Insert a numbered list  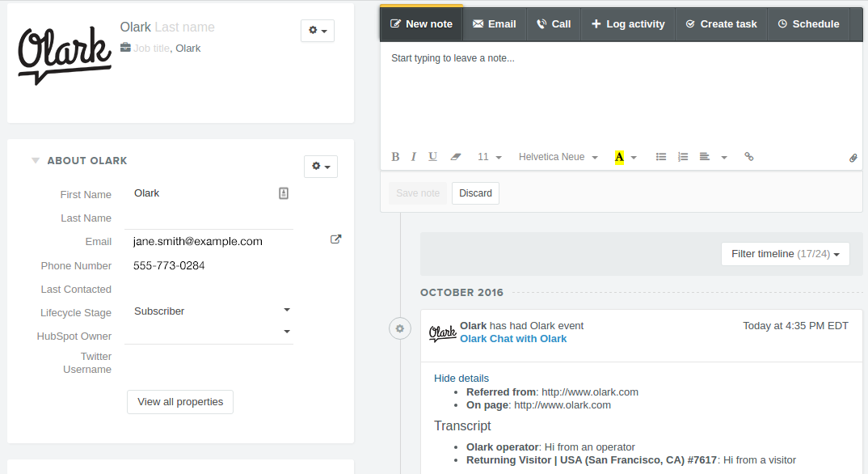[x=683, y=156]
